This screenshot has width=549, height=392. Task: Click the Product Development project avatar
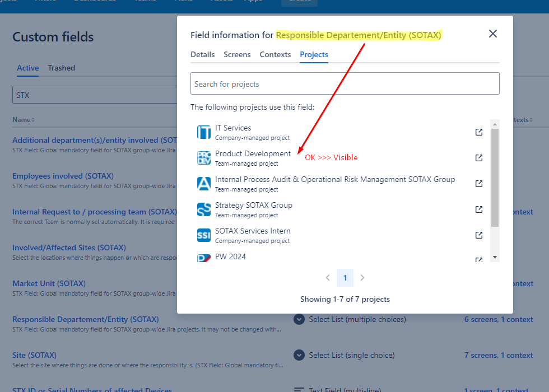tap(204, 158)
